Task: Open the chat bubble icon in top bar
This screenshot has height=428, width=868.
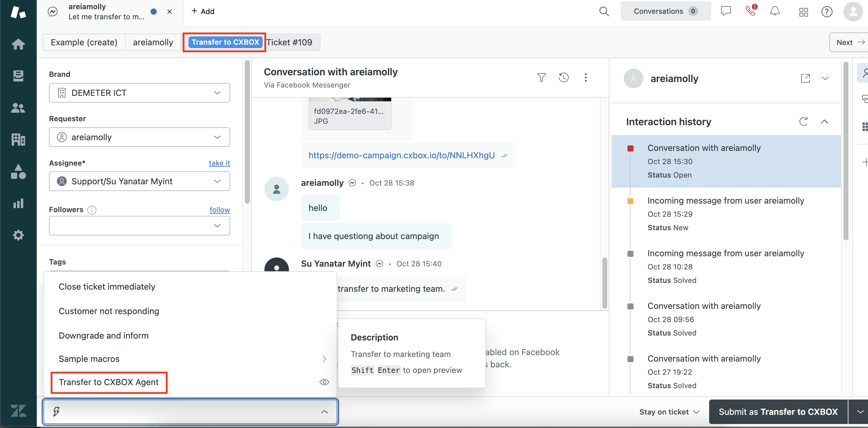Action: (725, 11)
